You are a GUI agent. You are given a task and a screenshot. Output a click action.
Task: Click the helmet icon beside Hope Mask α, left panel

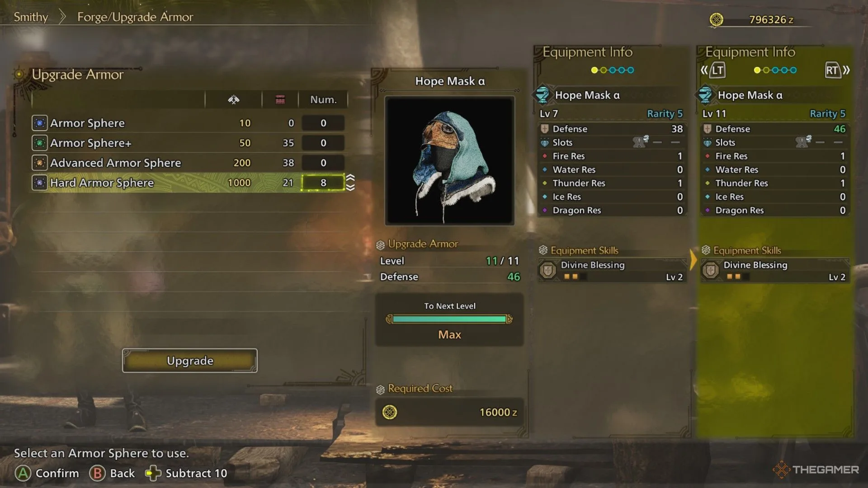coord(542,94)
